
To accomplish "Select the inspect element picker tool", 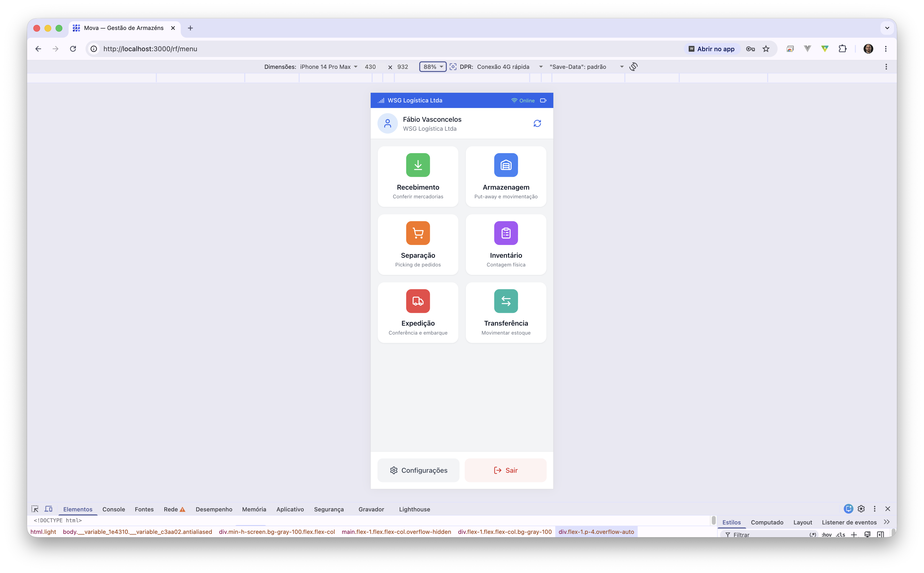I will [x=35, y=509].
